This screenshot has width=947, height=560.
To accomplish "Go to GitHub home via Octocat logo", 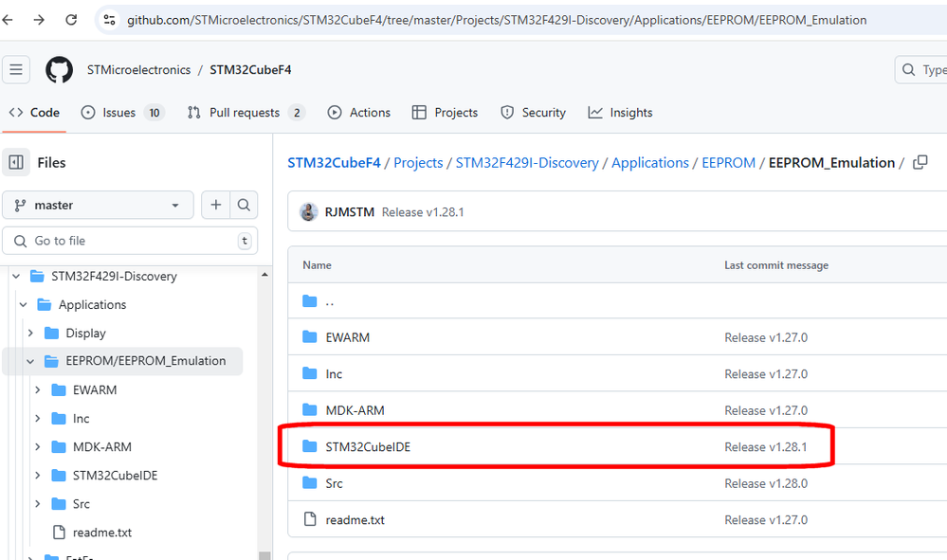I will click(59, 69).
